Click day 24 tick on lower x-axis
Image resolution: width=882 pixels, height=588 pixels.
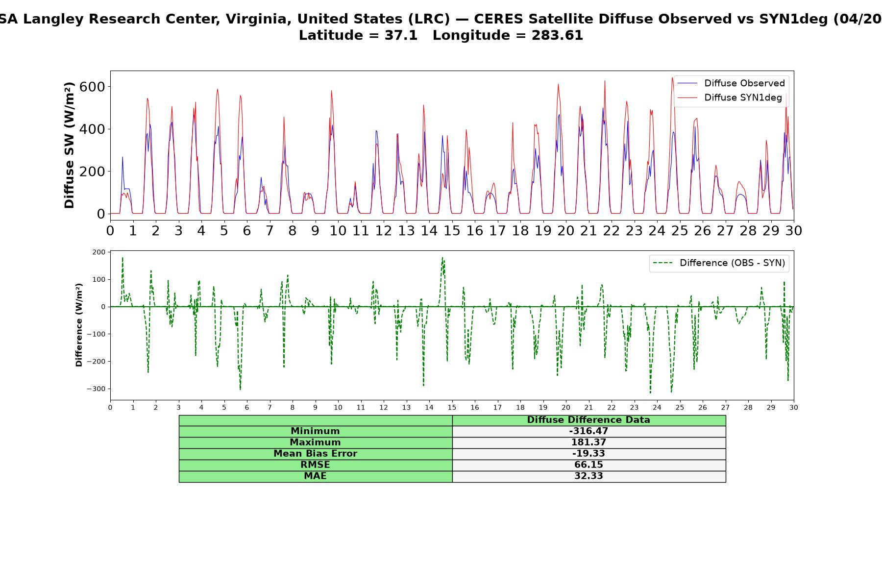(x=657, y=408)
